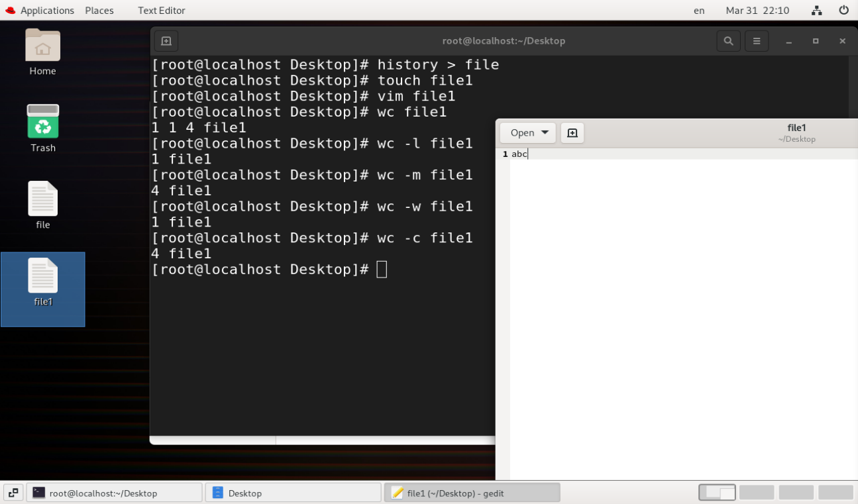858x504 pixels.
Task: Click the 'wc -m file1' command line
Action: tap(312, 176)
